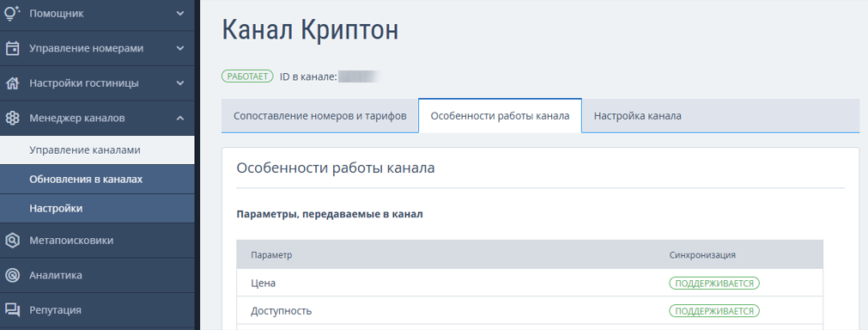Expand the Настройки гостиницы chevron
Viewport: 868px width, 330px height.
click(x=180, y=83)
